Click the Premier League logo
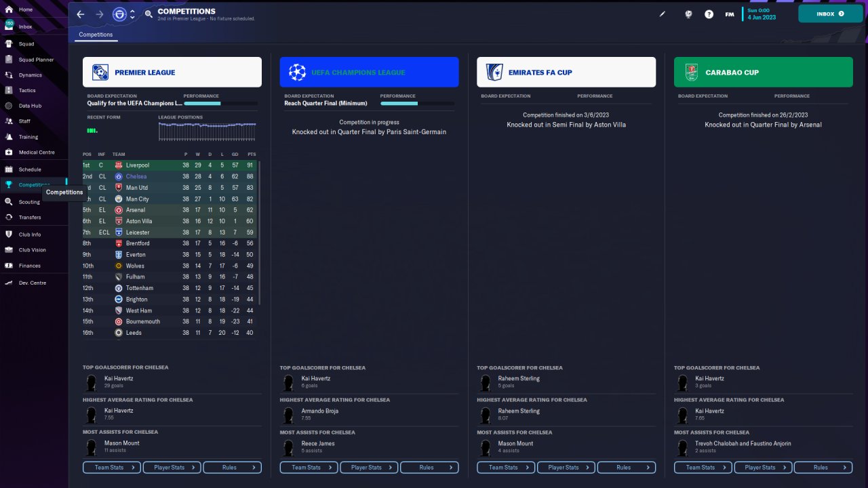Screen dimensions: 868x488 pos(100,72)
